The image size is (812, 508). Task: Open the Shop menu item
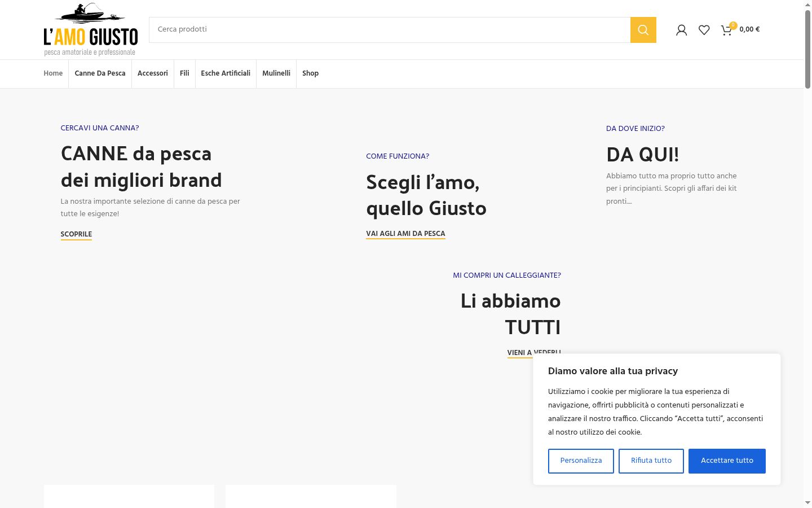[310, 73]
